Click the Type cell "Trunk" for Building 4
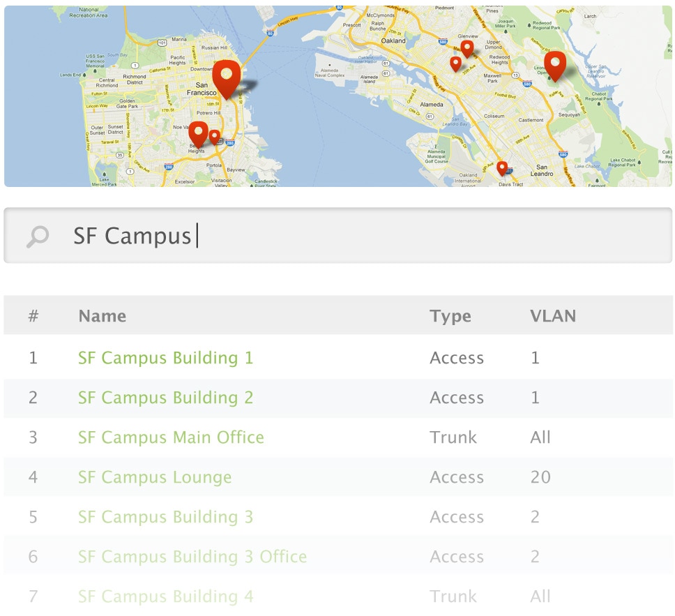The image size is (675, 616). click(x=453, y=596)
